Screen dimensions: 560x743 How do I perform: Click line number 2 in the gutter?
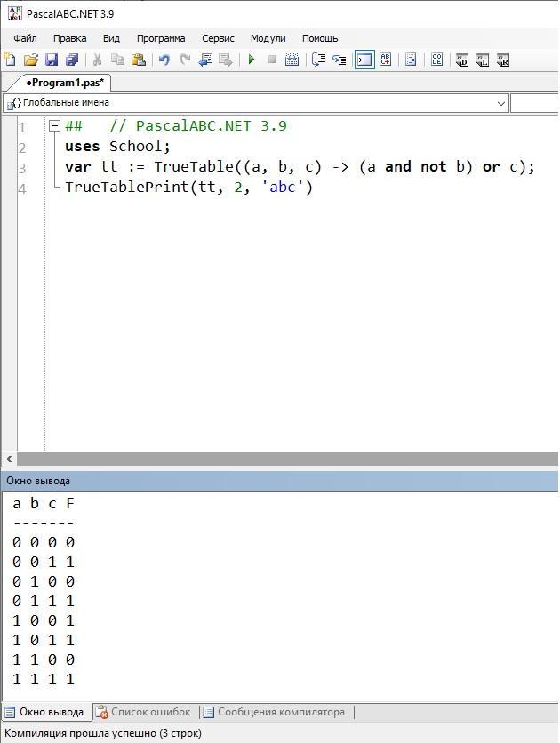tap(22, 148)
